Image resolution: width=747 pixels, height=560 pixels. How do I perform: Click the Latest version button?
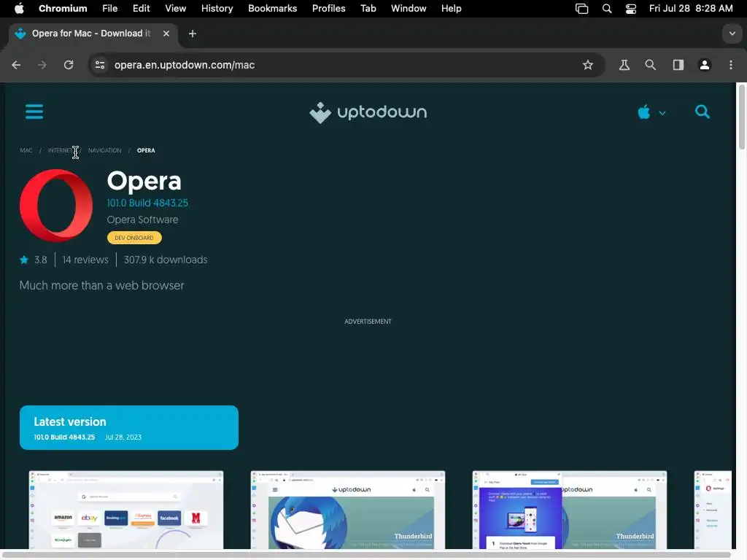[129, 427]
